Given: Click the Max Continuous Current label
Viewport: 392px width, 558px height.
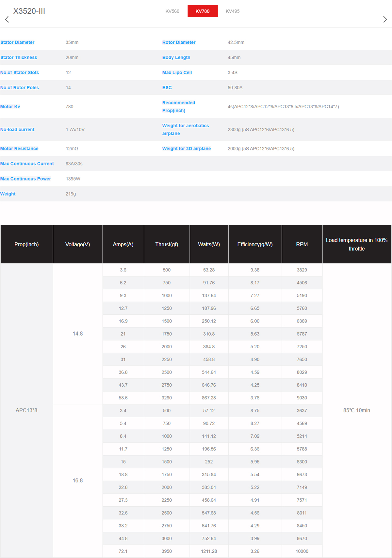Looking at the screenshot, I should pyautogui.click(x=27, y=164).
